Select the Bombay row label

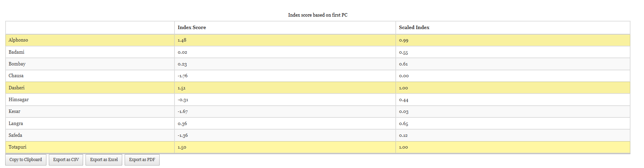17,64
